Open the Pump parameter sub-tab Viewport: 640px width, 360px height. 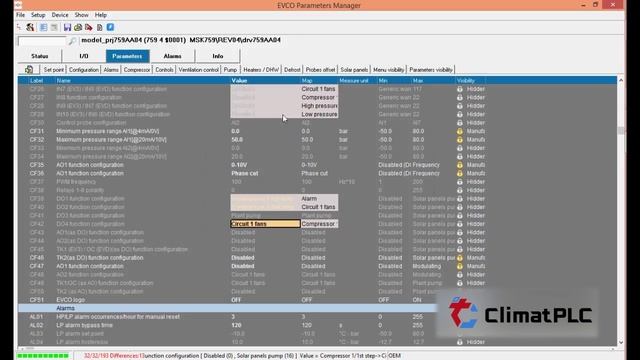(230, 70)
